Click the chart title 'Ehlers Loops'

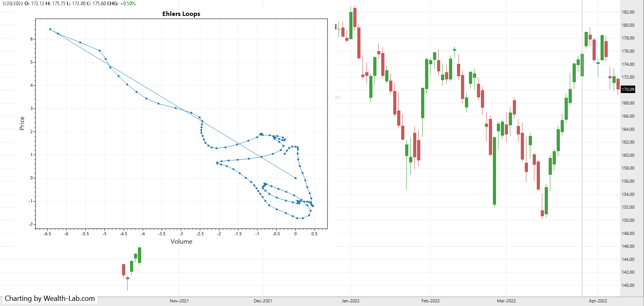point(181,14)
